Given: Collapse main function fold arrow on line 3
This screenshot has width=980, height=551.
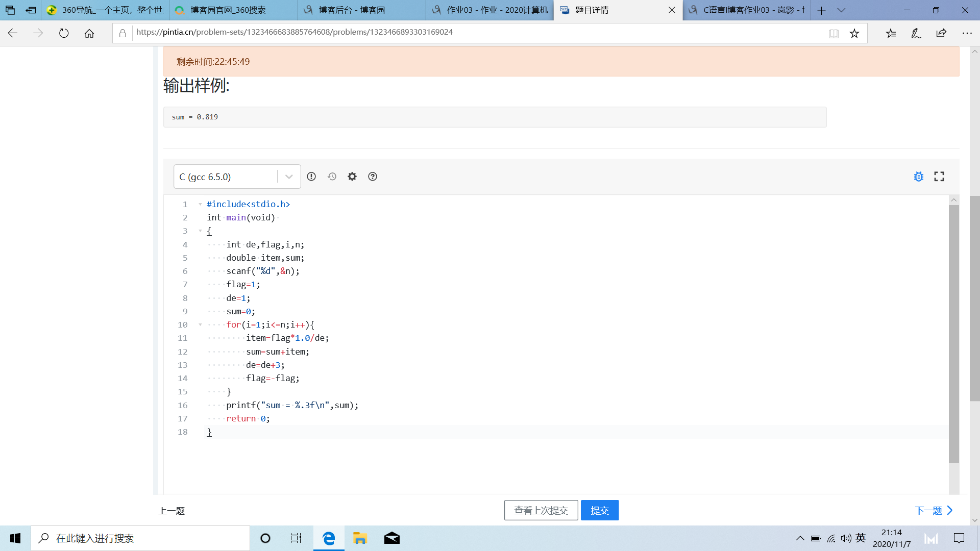Looking at the screenshot, I should pyautogui.click(x=200, y=231).
